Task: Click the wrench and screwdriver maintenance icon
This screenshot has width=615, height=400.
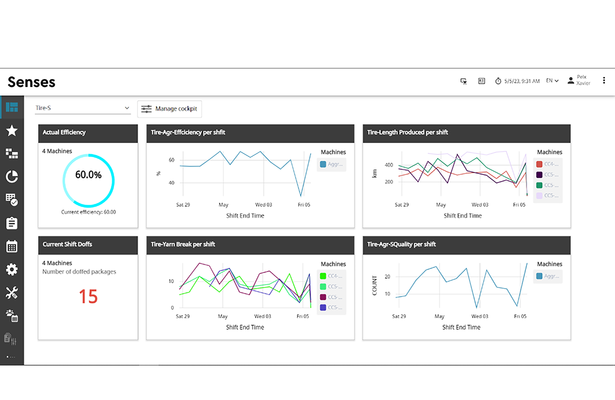Action: tap(12, 292)
